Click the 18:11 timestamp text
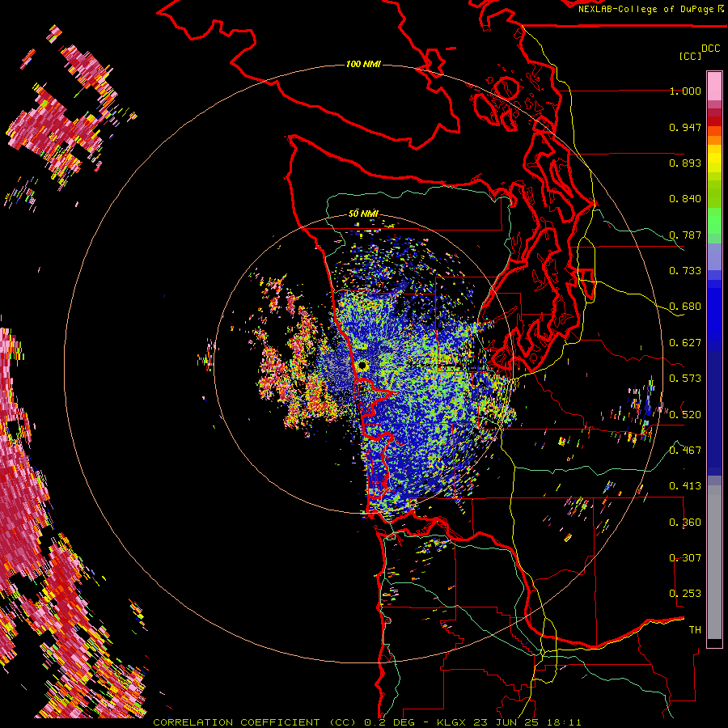728x728 pixels. click(x=562, y=722)
